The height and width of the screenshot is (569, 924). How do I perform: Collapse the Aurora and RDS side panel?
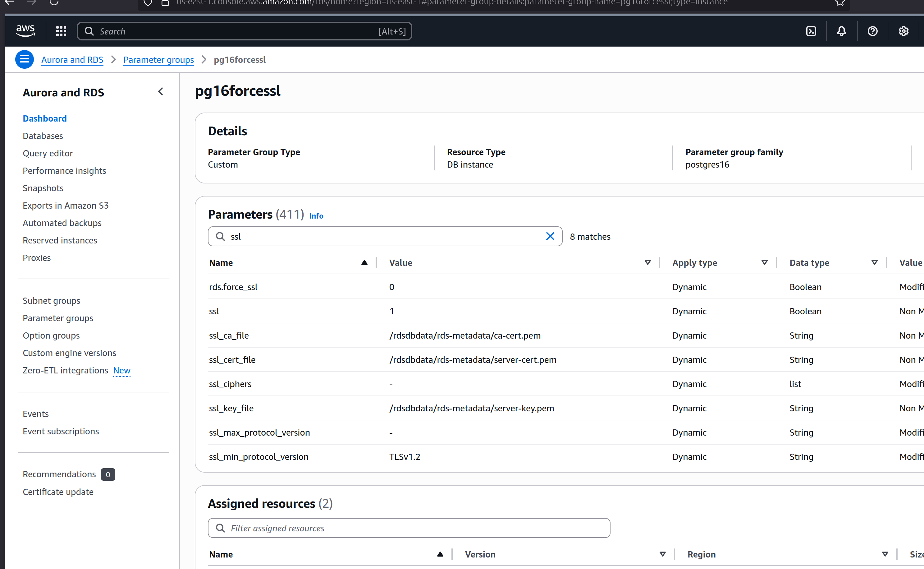coord(161,91)
